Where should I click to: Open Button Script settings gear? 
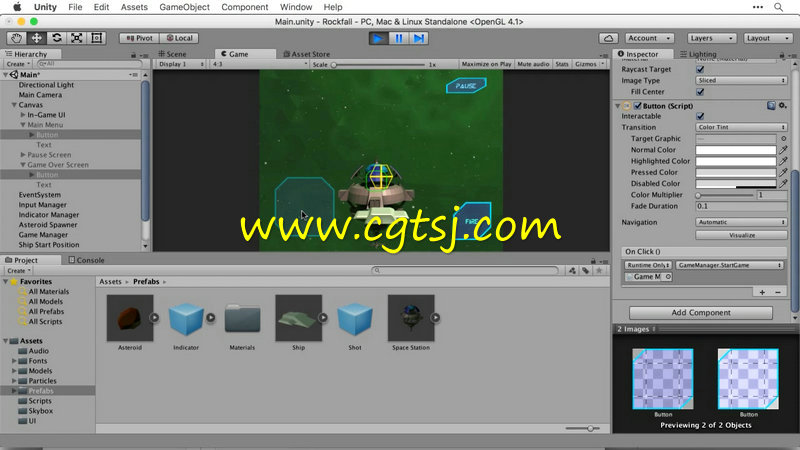click(x=782, y=106)
